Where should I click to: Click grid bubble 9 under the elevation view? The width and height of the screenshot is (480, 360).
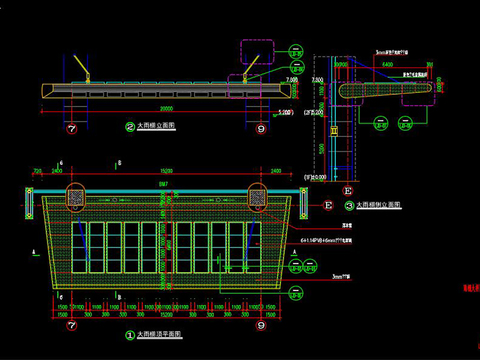pos(261,128)
